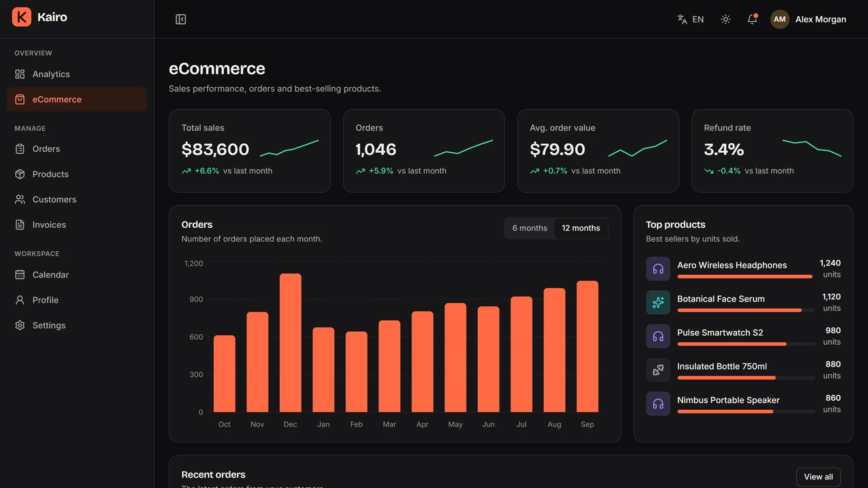Viewport: 868px width, 488px height.
Task: Click the 3.4% refund rate value
Action: pos(724,150)
